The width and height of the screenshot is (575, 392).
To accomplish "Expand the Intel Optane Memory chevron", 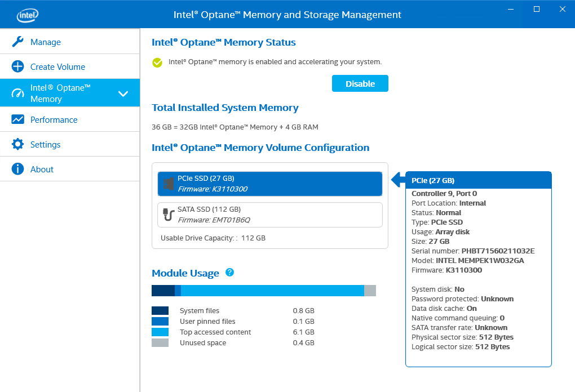I will (123, 94).
